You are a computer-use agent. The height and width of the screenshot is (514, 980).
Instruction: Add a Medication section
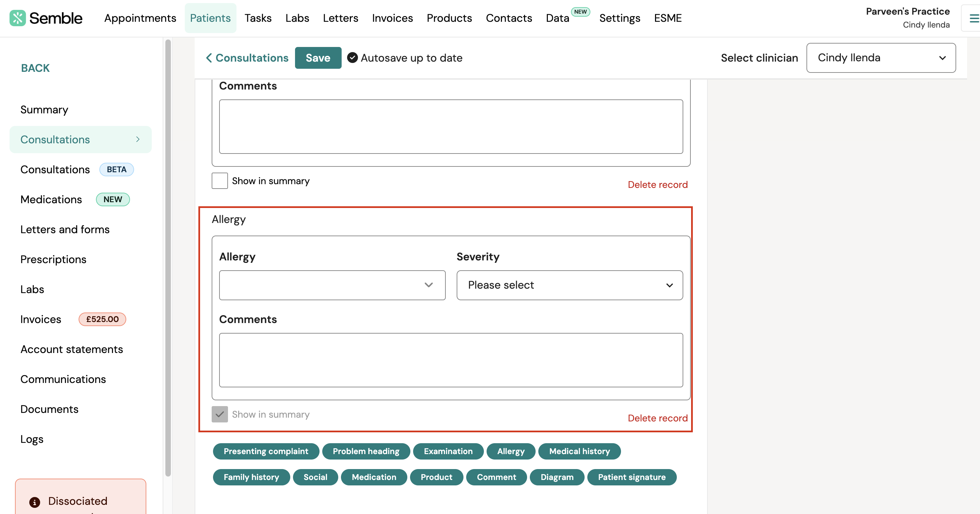coord(374,477)
